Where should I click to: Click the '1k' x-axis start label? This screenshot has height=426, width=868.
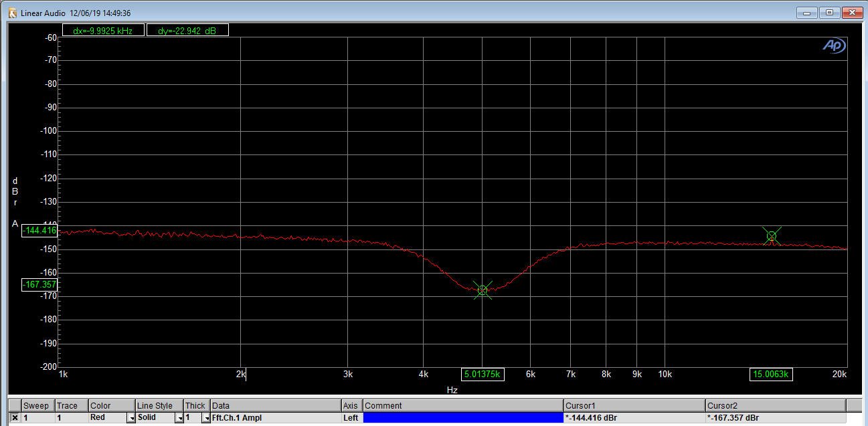click(63, 375)
